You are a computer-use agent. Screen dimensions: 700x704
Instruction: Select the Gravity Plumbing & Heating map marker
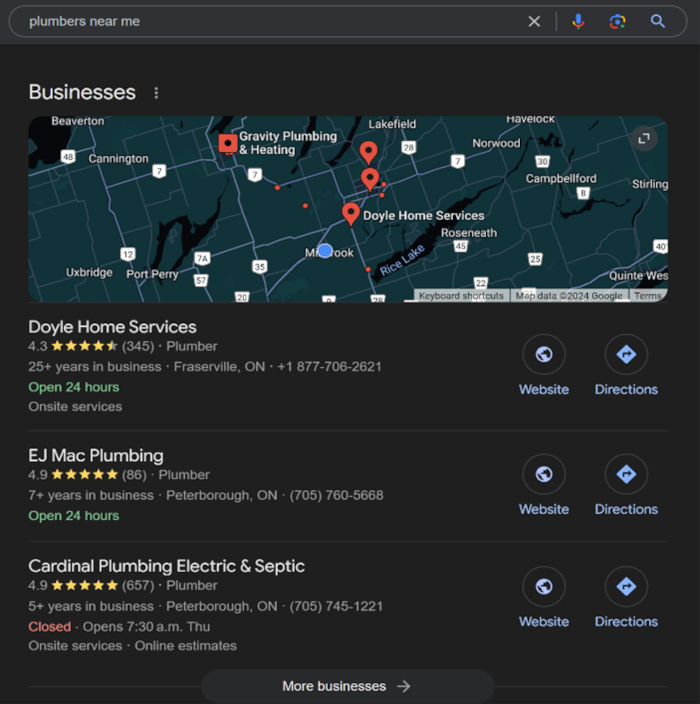[228, 144]
